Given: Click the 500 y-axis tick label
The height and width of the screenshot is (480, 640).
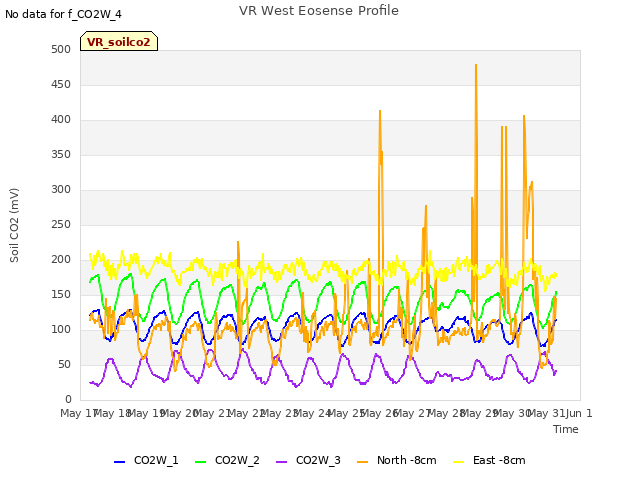Looking at the screenshot, I should pos(61,49).
